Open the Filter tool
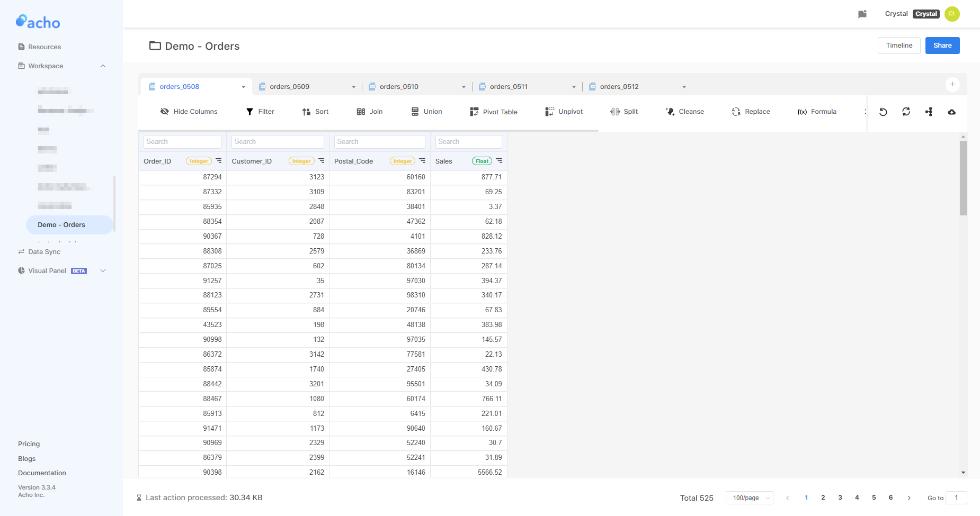The height and width of the screenshot is (516, 980). [x=260, y=111]
